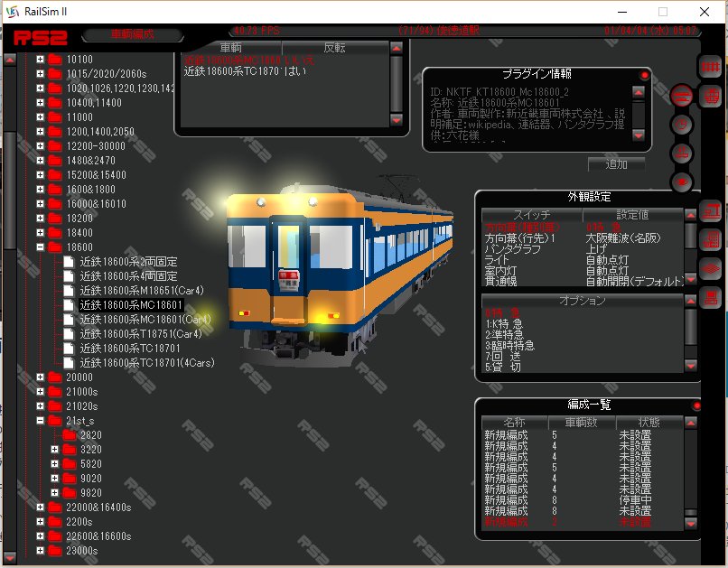Click the folder icon for 22000&16400s

tap(55, 507)
